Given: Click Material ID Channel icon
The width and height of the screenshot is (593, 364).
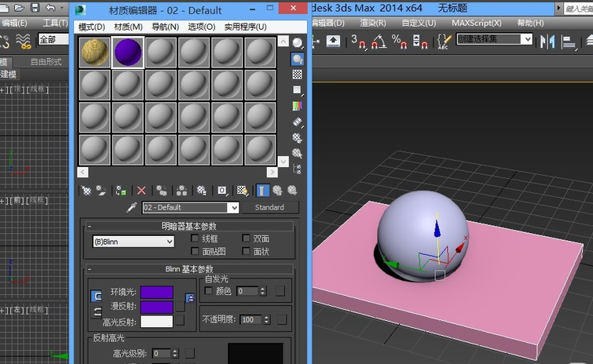Looking at the screenshot, I should 222,191.
